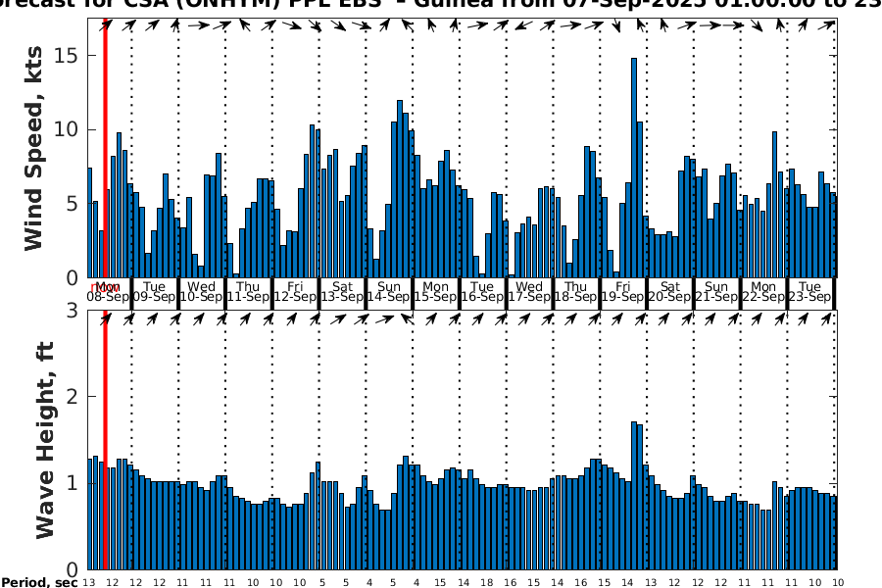Select the 'Mon 08-Sep' date label
Screen dimensions: 882x588
coord(108,292)
